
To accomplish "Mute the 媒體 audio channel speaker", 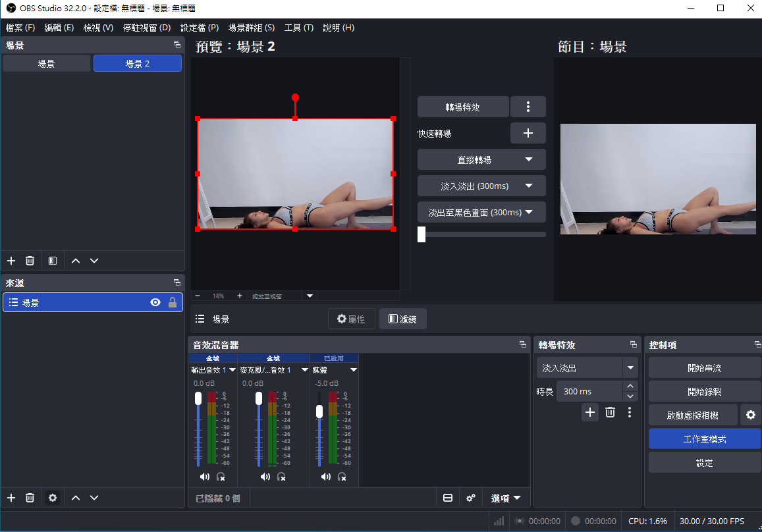I will (x=325, y=477).
